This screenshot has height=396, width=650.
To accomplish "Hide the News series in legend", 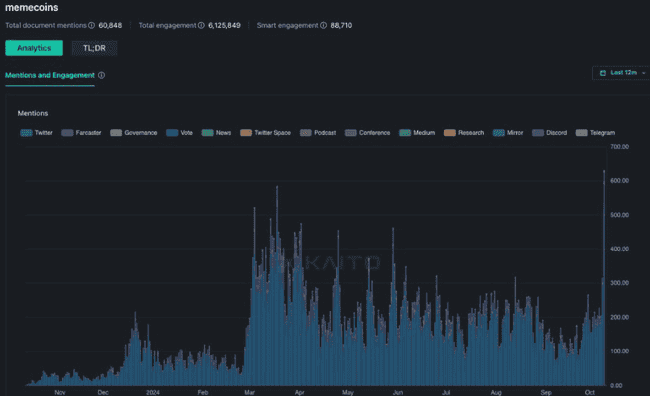I will click(216, 133).
